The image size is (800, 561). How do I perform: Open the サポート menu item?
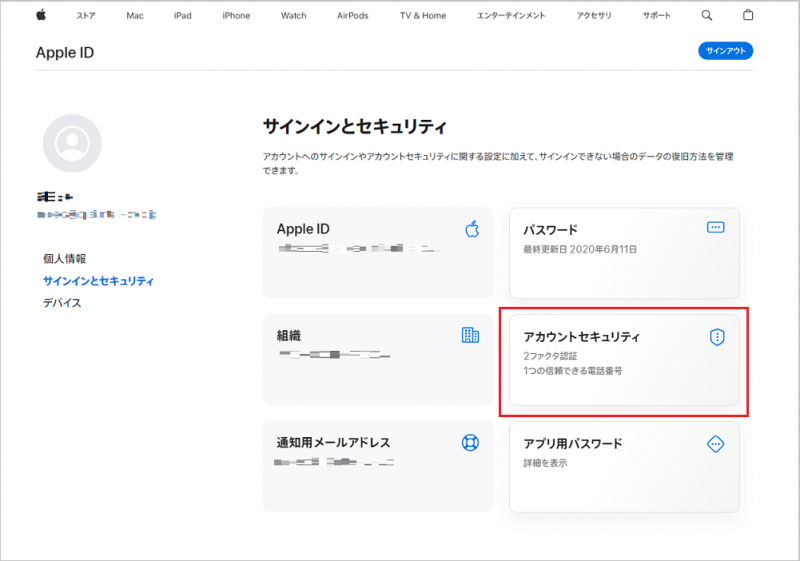657,15
